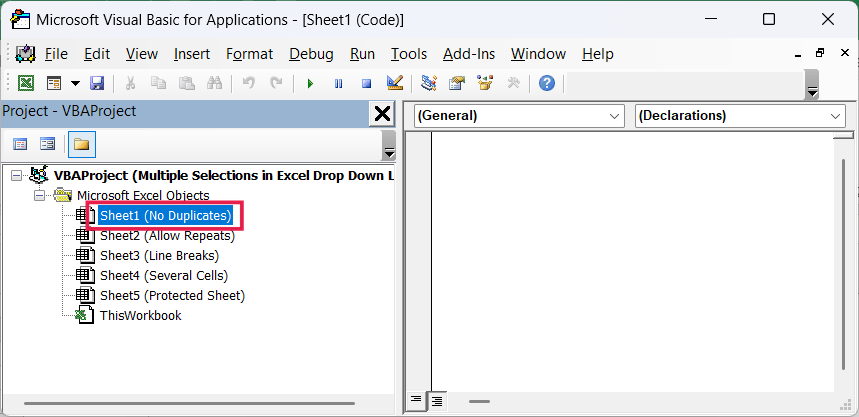Open the Tools menu
This screenshot has height=417, width=859.
click(409, 54)
